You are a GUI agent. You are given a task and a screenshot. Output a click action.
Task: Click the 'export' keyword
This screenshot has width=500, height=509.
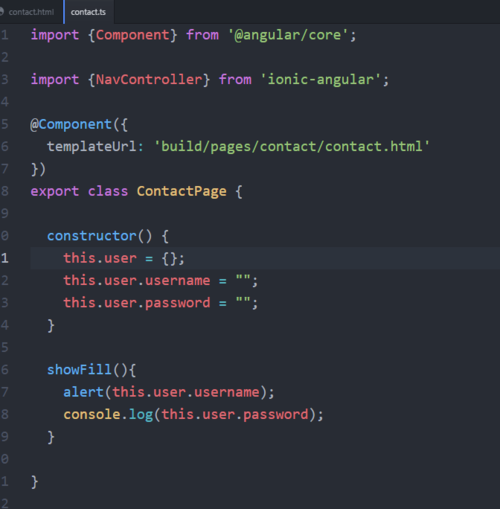55,192
